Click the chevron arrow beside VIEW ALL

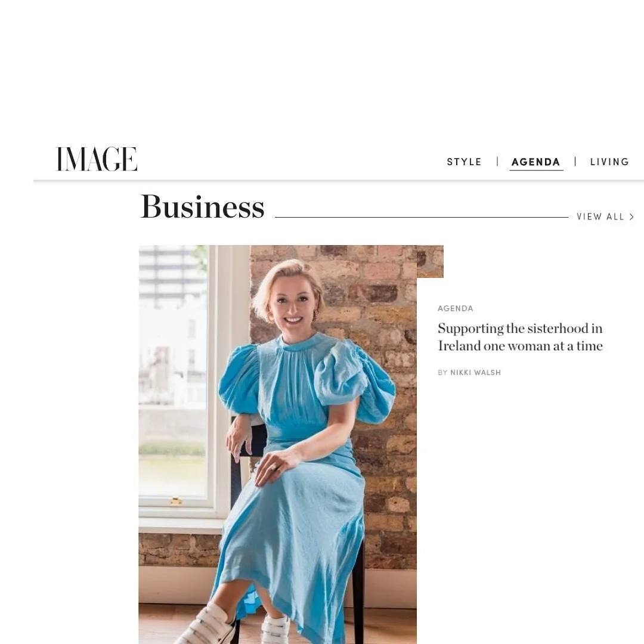[631, 217]
